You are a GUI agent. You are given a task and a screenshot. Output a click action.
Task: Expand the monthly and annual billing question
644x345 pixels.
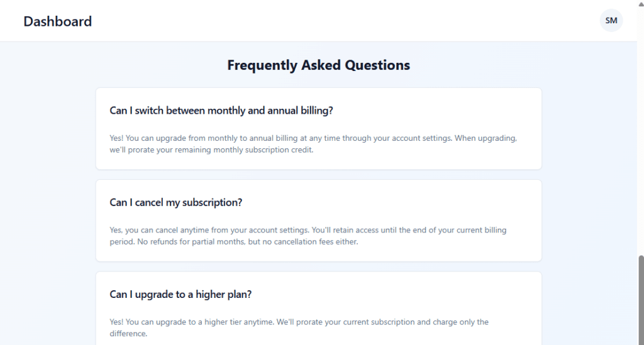221,111
